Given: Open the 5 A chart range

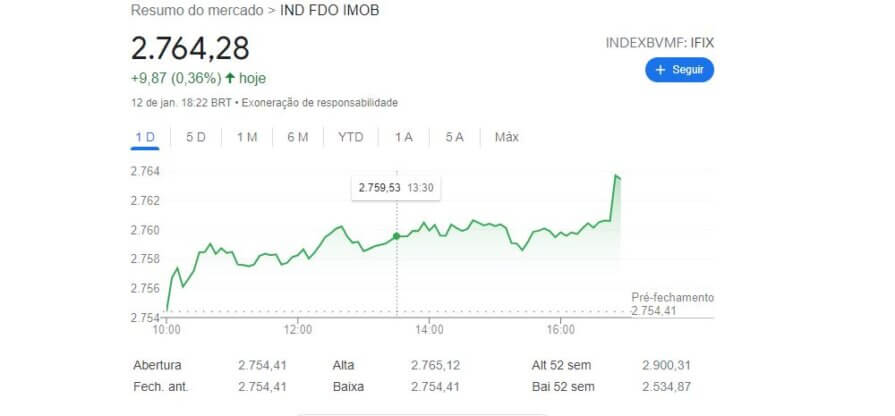Looking at the screenshot, I should coord(454,137).
